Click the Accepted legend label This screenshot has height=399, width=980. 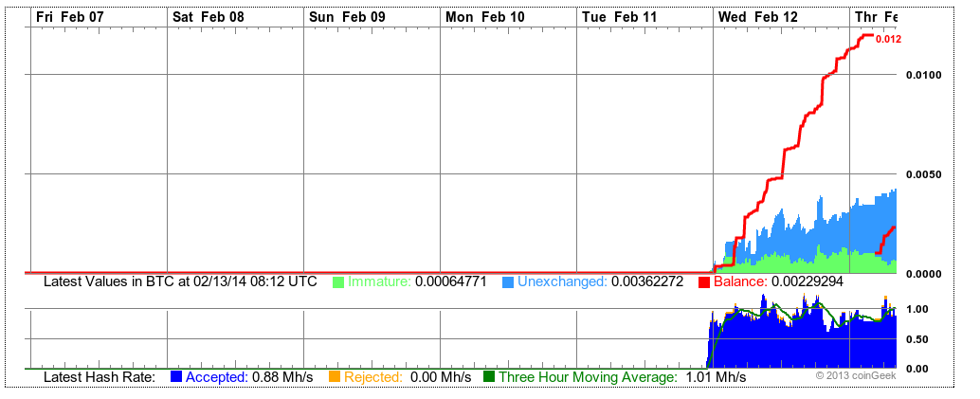click(x=217, y=377)
